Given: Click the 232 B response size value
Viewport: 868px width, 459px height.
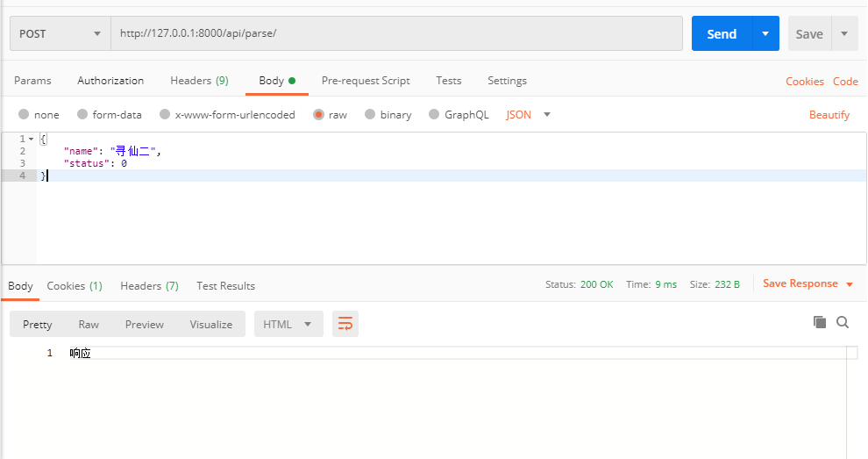Looking at the screenshot, I should click(x=727, y=284).
